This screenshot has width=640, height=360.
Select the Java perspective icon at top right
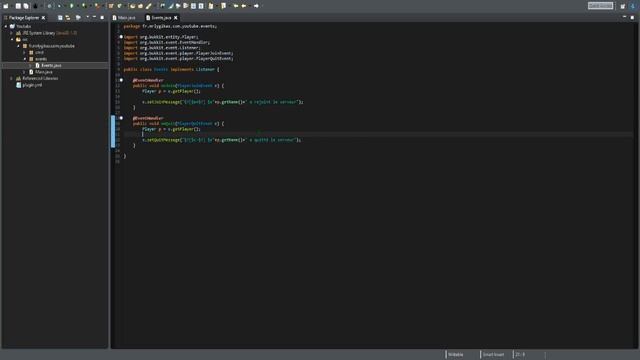(633, 6)
